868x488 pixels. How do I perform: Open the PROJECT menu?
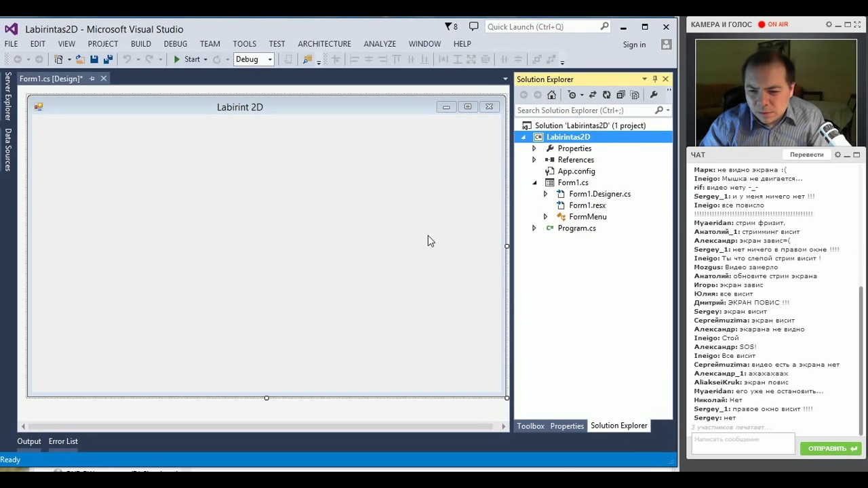point(103,44)
